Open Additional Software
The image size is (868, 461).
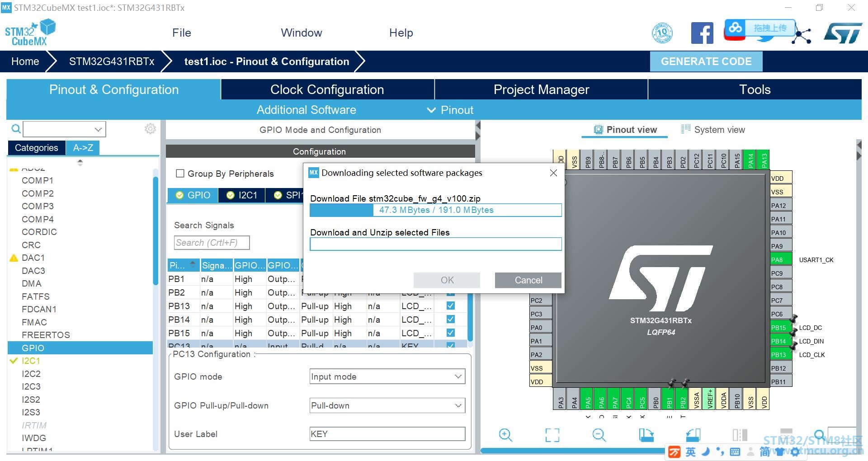[307, 110]
